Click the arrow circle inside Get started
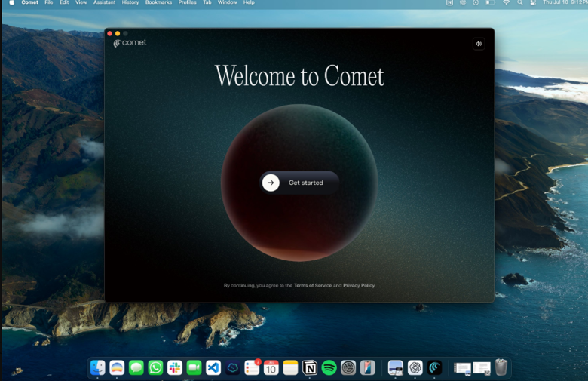 point(271,183)
